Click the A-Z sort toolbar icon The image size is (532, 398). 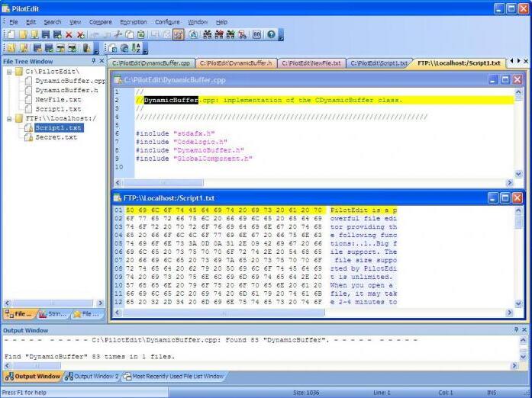coord(136,48)
